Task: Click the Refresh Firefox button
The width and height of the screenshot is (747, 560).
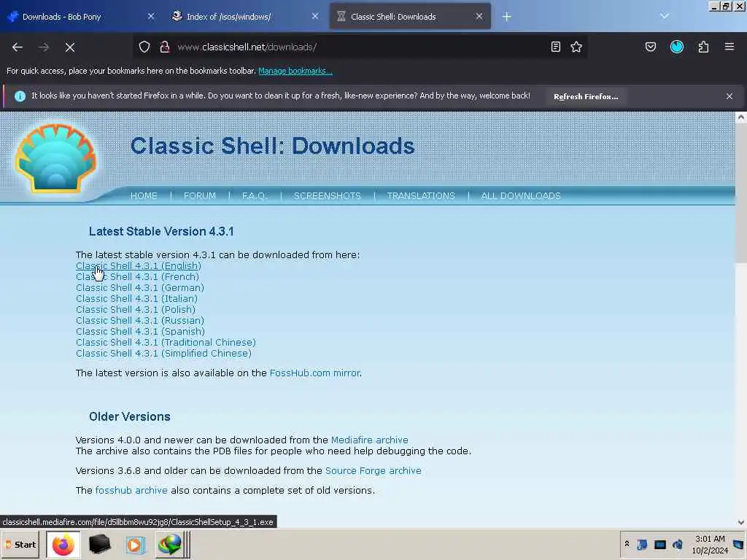Action: tap(586, 96)
